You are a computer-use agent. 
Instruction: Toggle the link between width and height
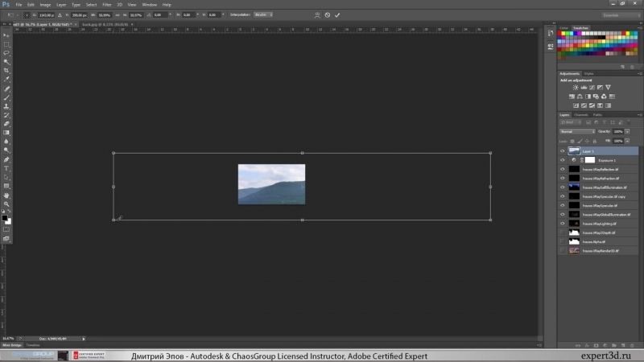tap(118, 15)
